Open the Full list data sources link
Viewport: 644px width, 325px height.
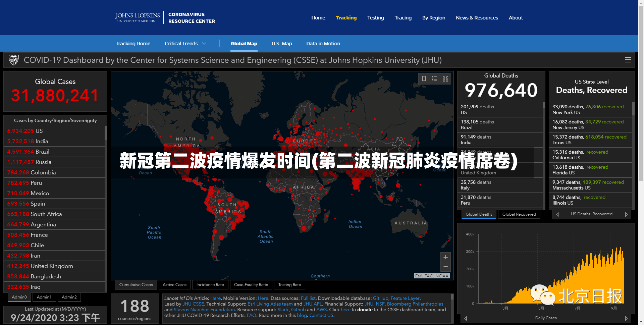pos(308,298)
